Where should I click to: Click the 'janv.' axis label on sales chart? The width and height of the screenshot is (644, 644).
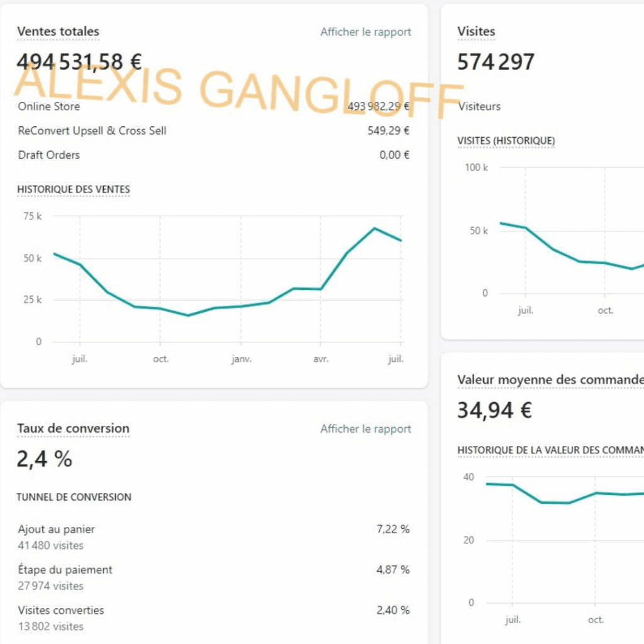coord(241,359)
